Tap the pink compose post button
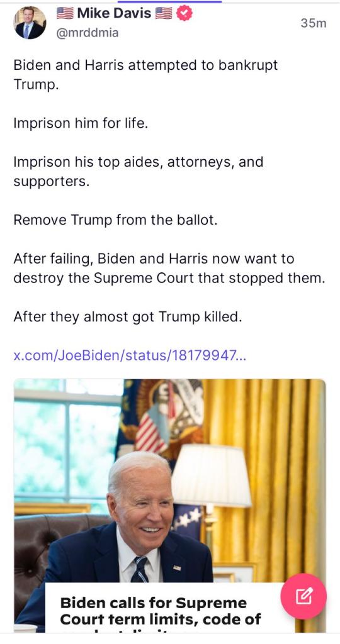Image resolution: width=340 pixels, height=644 pixels. point(303,596)
